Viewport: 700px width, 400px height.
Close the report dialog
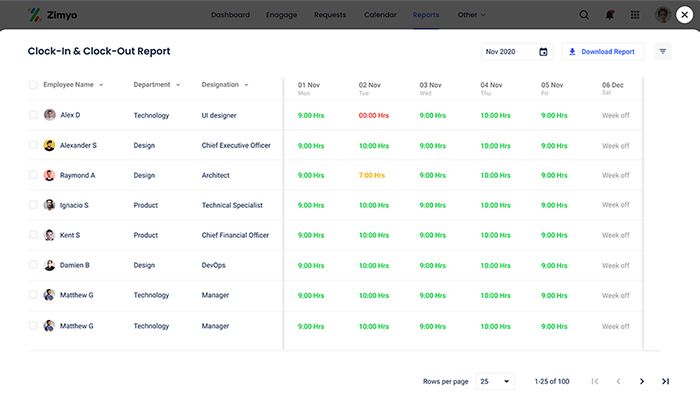click(683, 15)
